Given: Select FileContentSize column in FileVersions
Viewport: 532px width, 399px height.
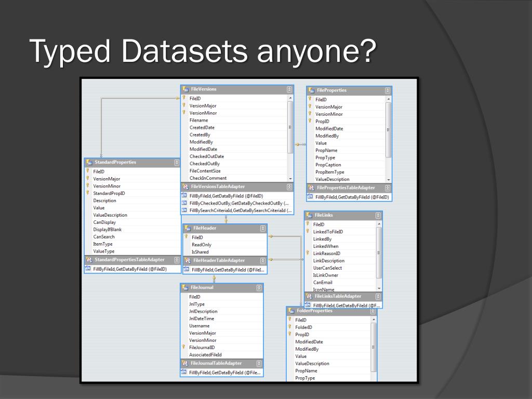Looking at the screenshot, I should (x=205, y=171).
